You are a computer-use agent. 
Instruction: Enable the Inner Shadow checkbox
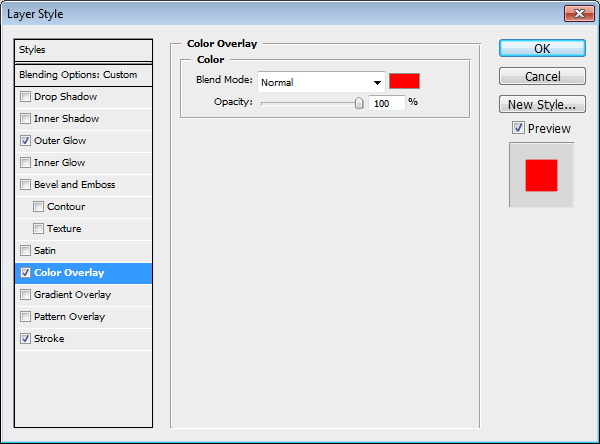click(25, 119)
